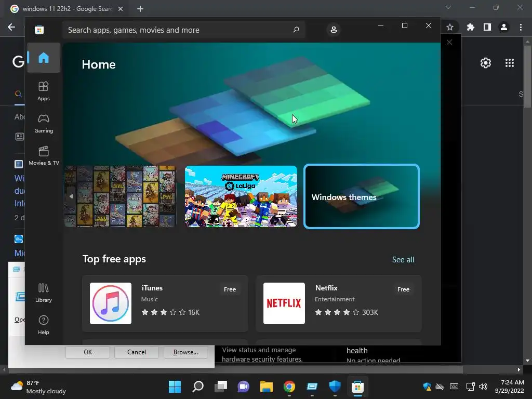Open the Minecraft LaLiga banner
This screenshot has width=532, height=399.
(x=241, y=196)
